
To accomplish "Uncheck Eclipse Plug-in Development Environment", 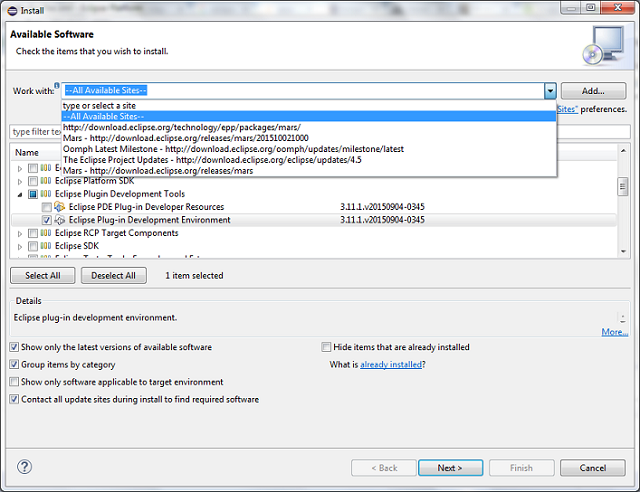I will pyautogui.click(x=47, y=220).
